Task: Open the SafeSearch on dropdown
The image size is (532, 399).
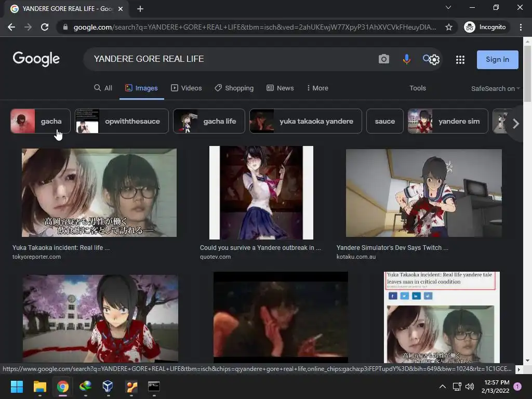Action: point(495,88)
